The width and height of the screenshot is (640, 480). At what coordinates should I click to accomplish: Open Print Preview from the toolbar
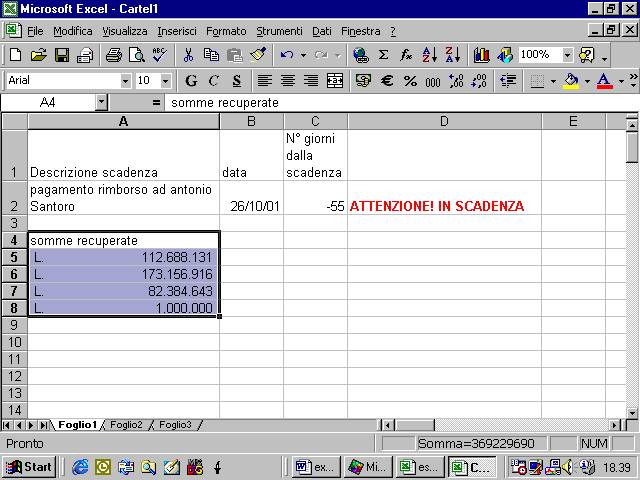136,55
